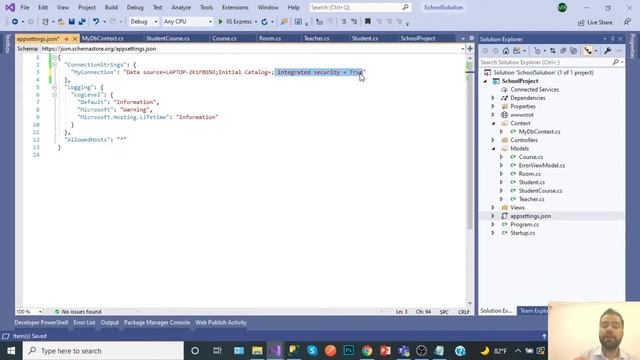
Task: Open the Developer PowerShell tab
Action: (x=41, y=322)
